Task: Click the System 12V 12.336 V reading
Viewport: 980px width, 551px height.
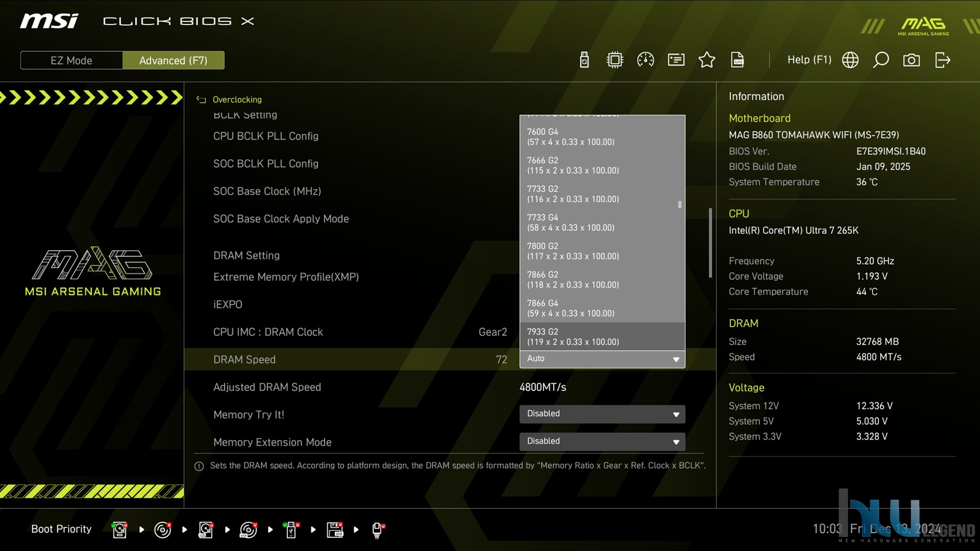Action: click(x=874, y=406)
